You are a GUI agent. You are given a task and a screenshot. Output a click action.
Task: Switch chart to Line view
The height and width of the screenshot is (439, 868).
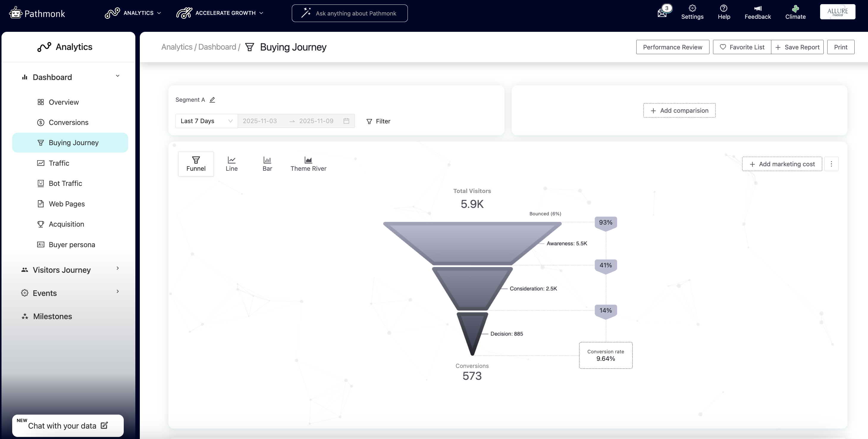pos(231,164)
